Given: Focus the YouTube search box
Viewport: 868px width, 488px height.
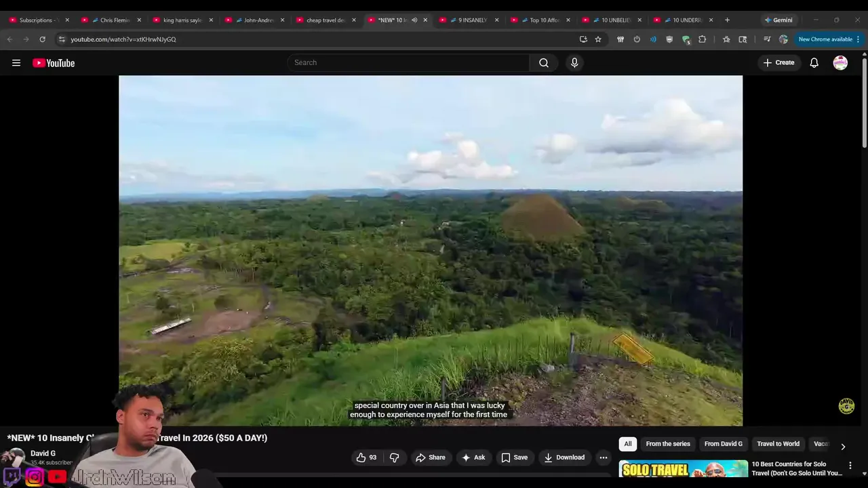Looking at the screenshot, I should point(409,63).
